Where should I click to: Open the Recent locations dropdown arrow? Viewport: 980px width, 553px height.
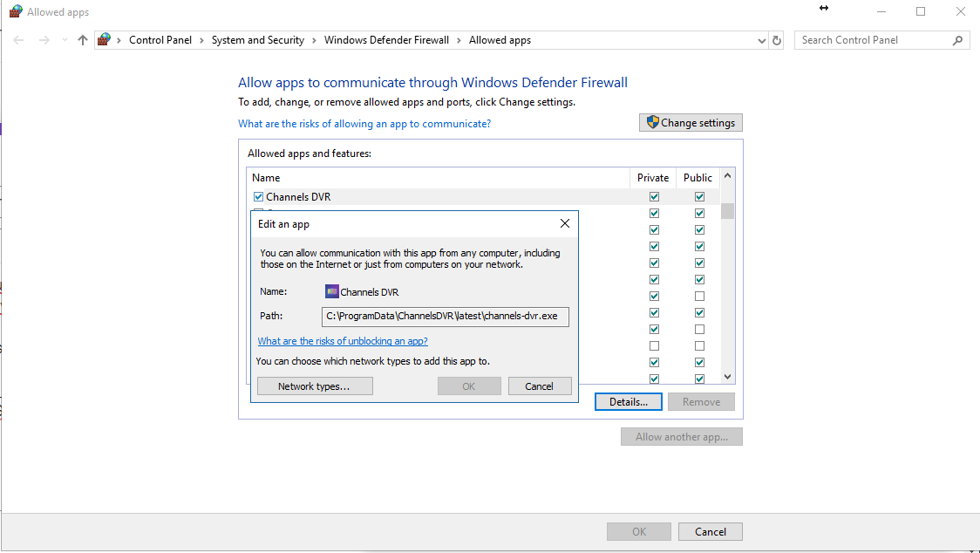65,40
